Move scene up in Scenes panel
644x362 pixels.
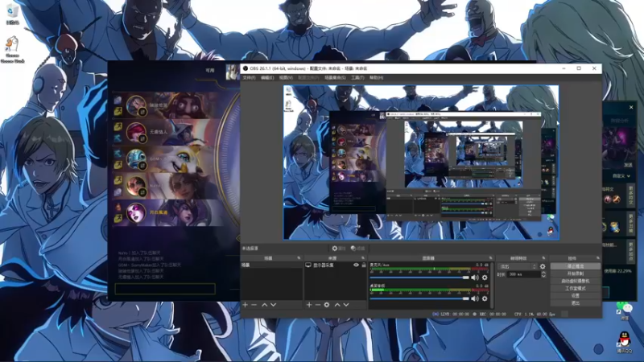(x=265, y=305)
